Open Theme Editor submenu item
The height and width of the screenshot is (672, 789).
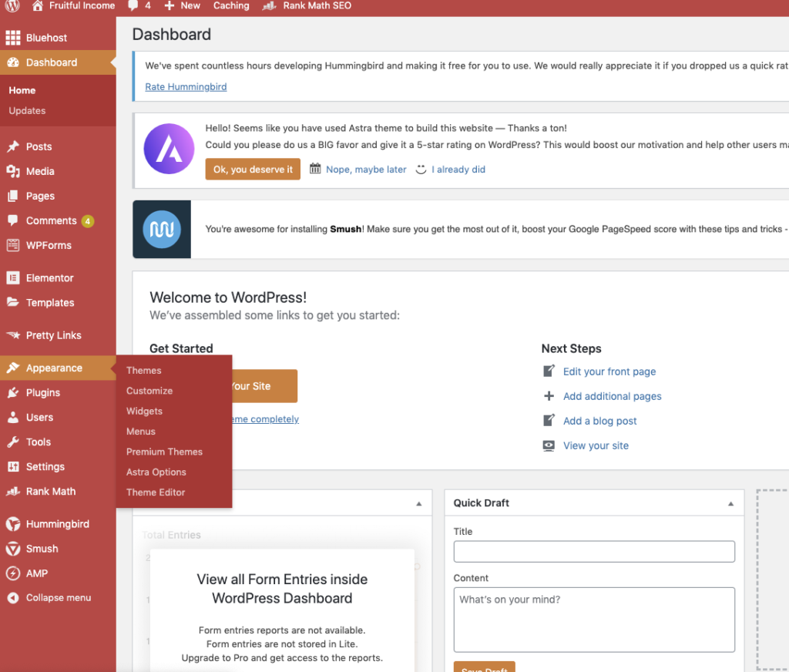coord(156,492)
